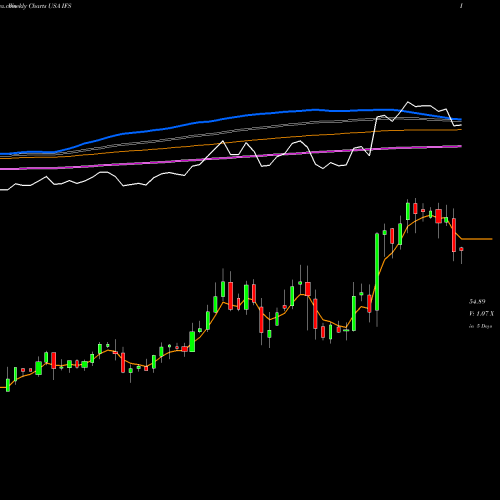The image size is (500, 500).
Task: Click the white line's sharp vertical rise
Action: click(x=373, y=136)
